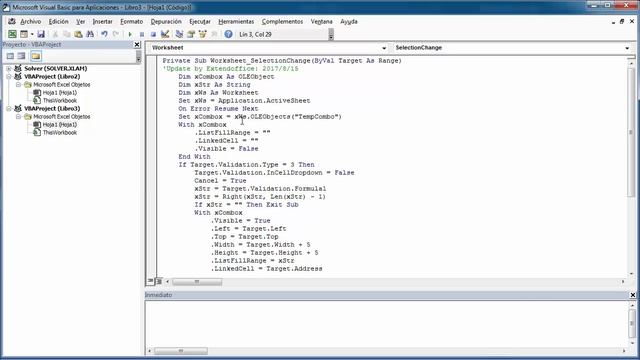Image resolution: width=640 pixels, height=360 pixels.
Task: Open the Herramientas menu
Action: coord(236,22)
